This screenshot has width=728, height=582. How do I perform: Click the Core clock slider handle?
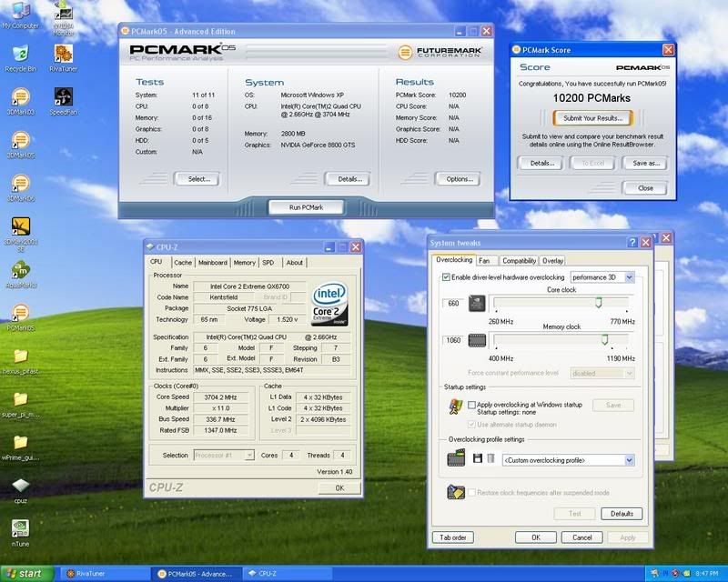(598, 303)
